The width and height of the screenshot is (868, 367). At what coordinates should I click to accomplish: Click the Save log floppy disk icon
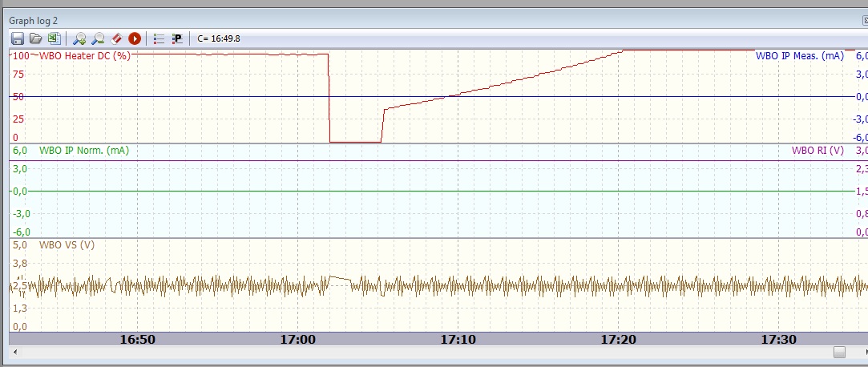click(x=17, y=38)
